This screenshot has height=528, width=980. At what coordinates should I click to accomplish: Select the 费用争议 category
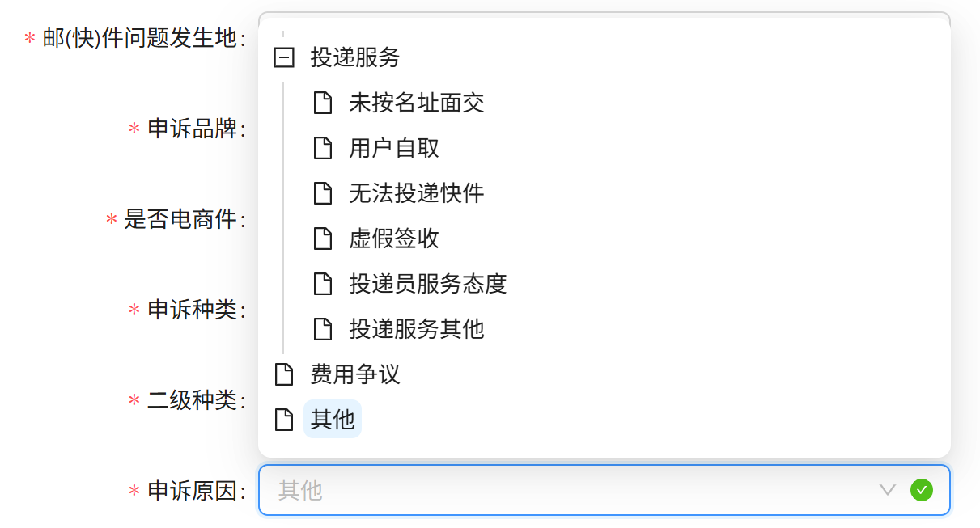pos(355,374)
